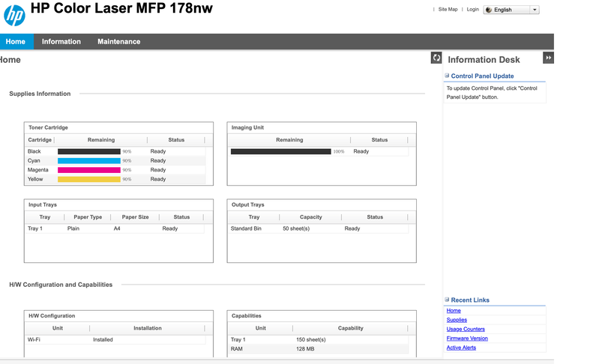Click the Login link
The image size is (599, 364).
pyautogui.click(x=472, y=9)
